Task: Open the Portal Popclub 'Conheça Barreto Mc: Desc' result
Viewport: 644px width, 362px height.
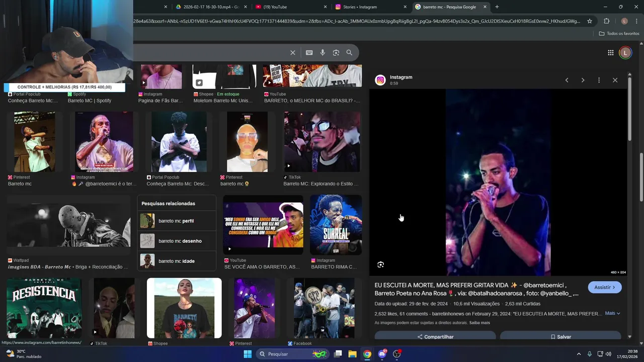Action: (x=179, y=142)
